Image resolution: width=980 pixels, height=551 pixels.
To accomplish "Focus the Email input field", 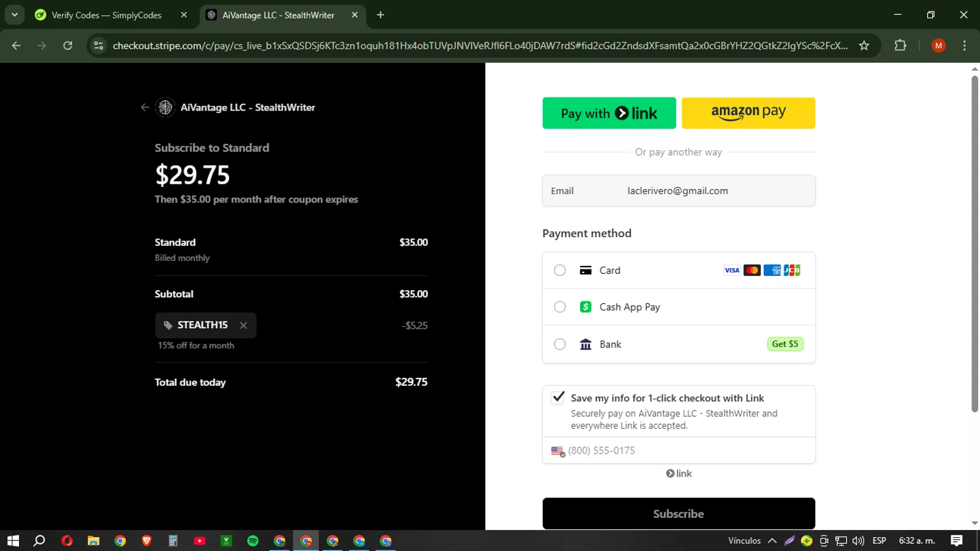I will 679,191.
